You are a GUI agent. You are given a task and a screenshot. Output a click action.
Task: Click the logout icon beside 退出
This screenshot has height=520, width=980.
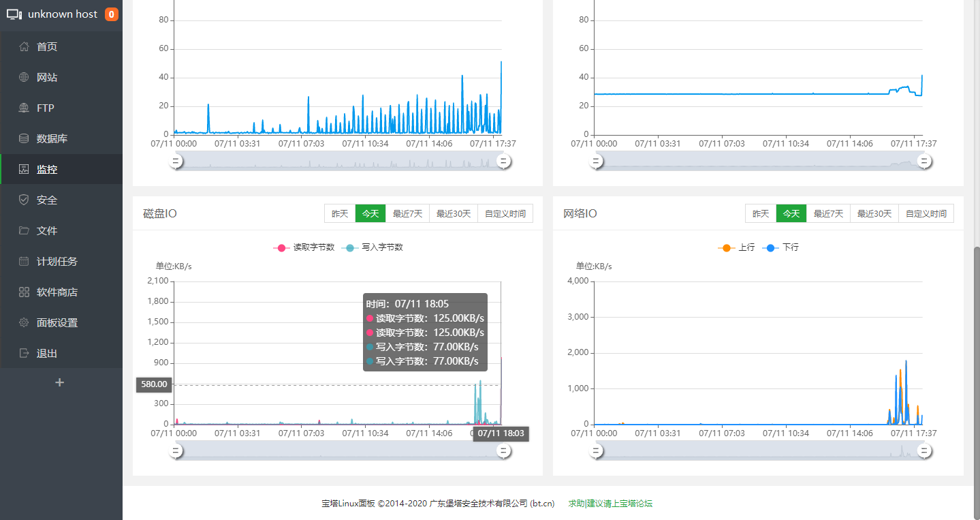click(x=24, y=353)
